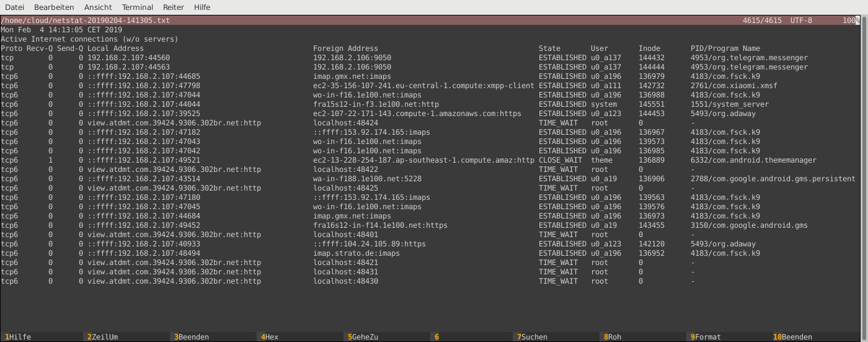This screenshot has width=868, height=342.
Task: Click the 7Suchen search button
Action: 532,337
